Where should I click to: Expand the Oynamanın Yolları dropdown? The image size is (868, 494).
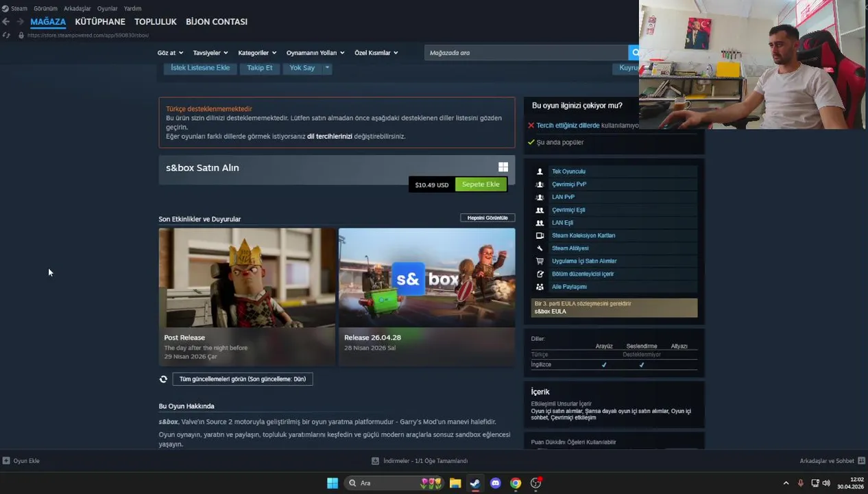tap(315, 53)
